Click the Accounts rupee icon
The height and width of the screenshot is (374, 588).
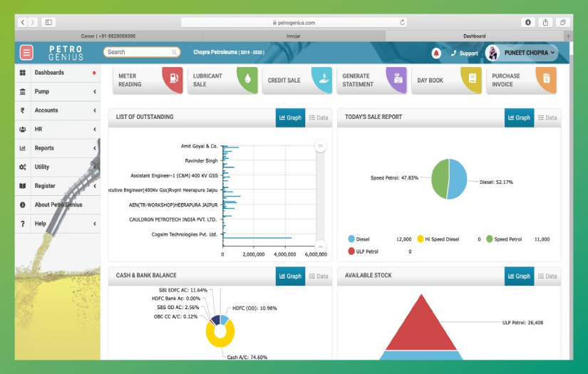coord(23,110)
